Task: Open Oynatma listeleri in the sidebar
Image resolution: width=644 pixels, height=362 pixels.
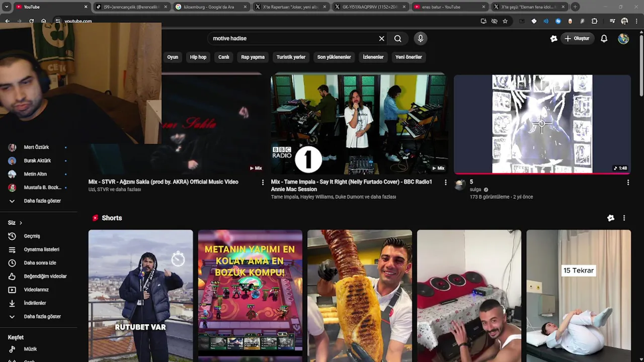Action: pos(42,249)
